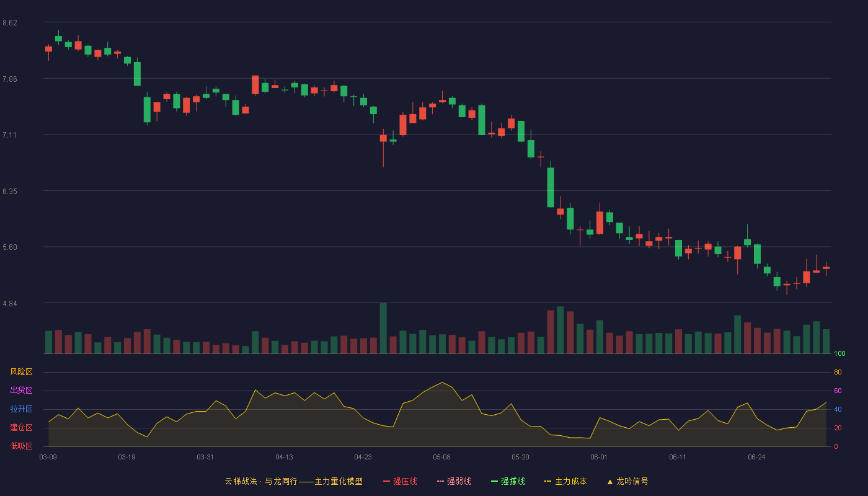Click the 04-23 date label

(x=363, y=457)
